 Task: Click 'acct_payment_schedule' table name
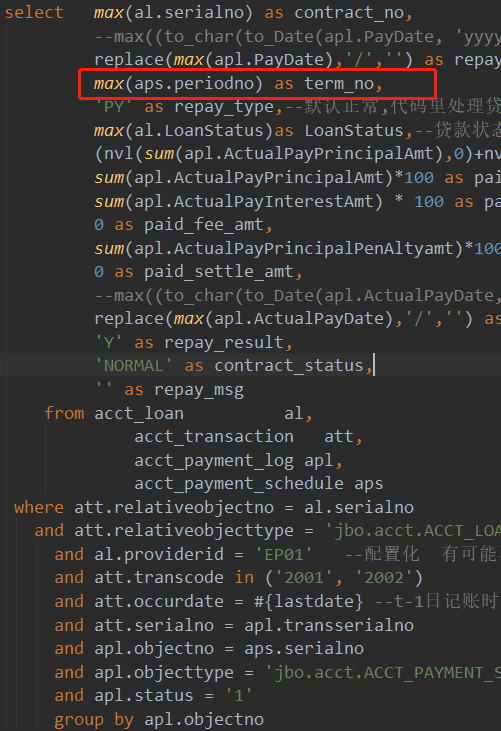coord(239,484)
